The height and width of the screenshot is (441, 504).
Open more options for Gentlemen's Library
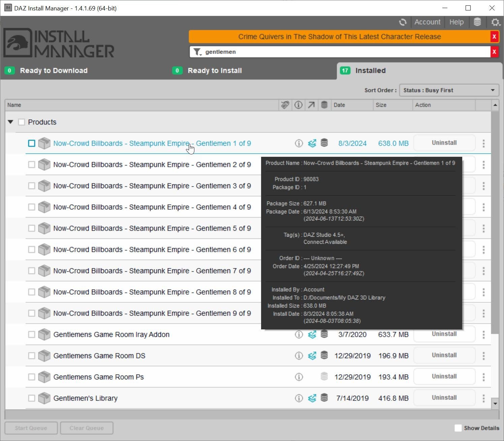483,398
